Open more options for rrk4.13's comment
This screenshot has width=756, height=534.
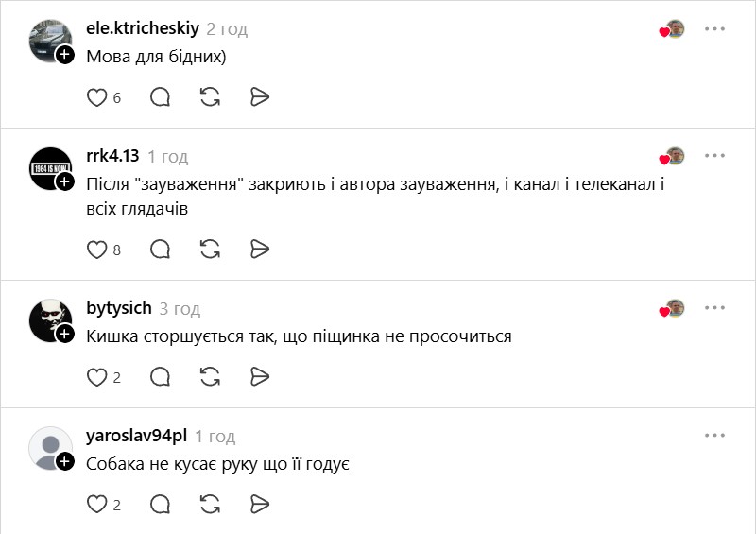tap(714, 156)
